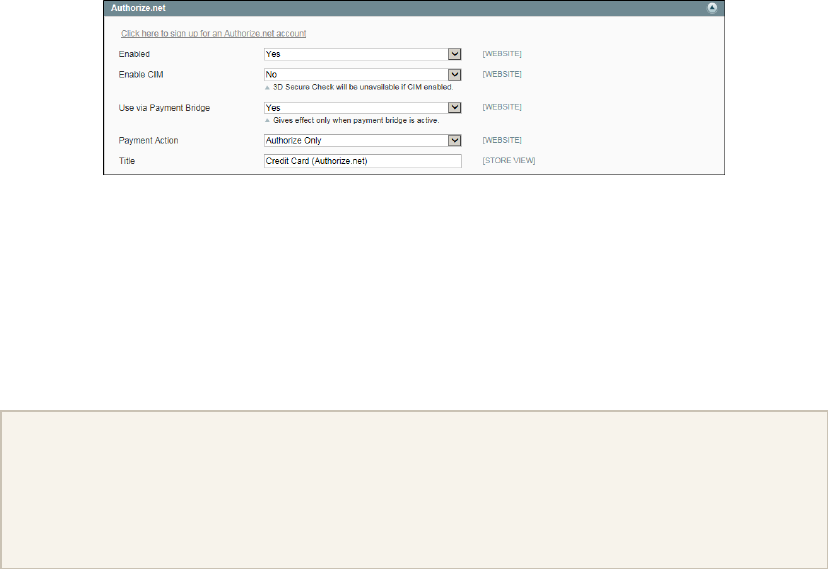828x569 pixels.
Task: Click the [STORE VIEW] scope label
Action: click(x=509, y=160)
